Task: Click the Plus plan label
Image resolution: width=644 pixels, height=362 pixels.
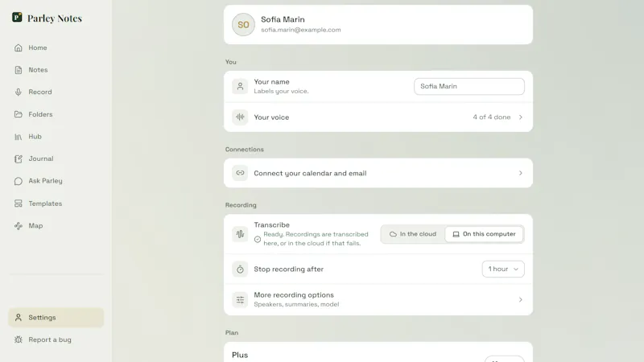Action: coord(240,355)
